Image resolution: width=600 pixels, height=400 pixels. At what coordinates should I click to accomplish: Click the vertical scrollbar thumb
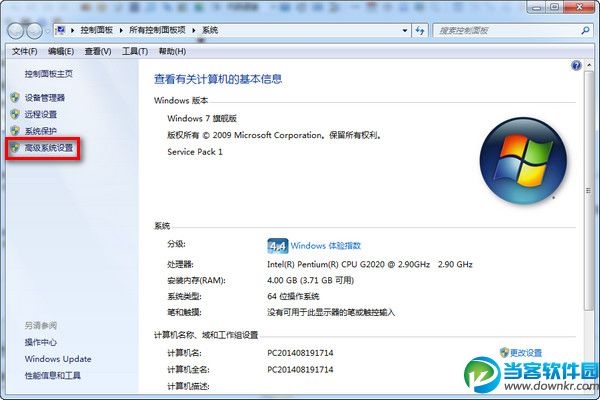589,191
